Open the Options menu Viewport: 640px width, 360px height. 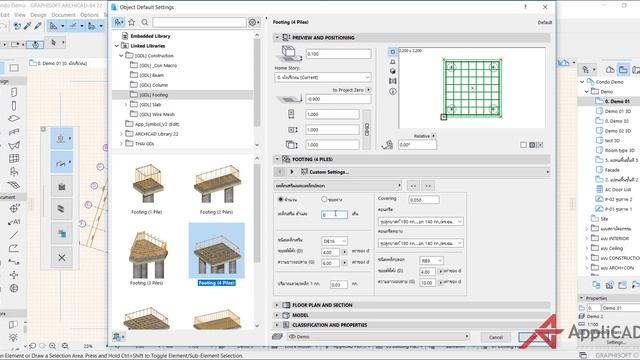coord(89,15)
